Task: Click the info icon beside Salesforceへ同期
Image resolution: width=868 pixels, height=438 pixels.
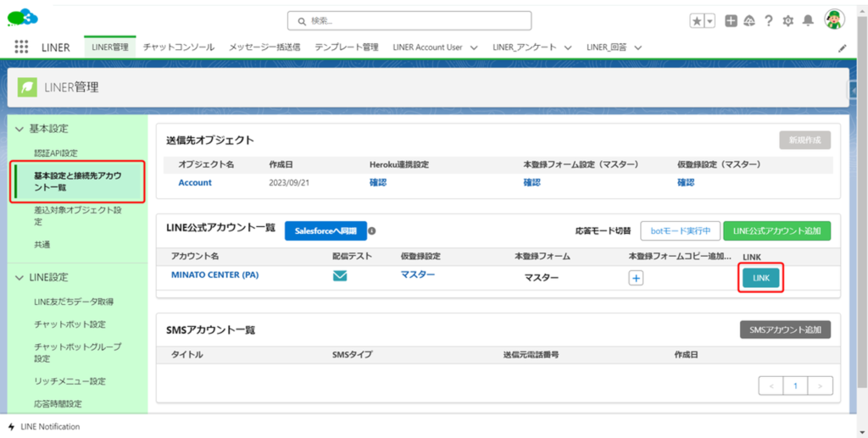Action: 372,230
